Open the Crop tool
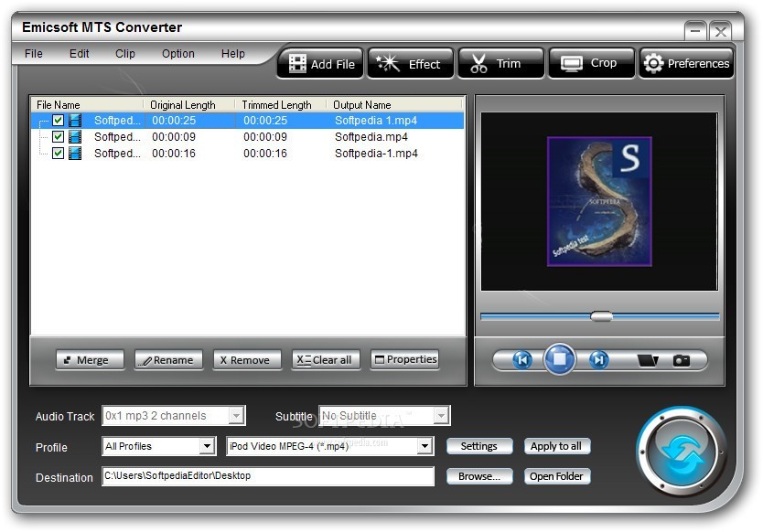The image size is (763, 532). point(591,63)
